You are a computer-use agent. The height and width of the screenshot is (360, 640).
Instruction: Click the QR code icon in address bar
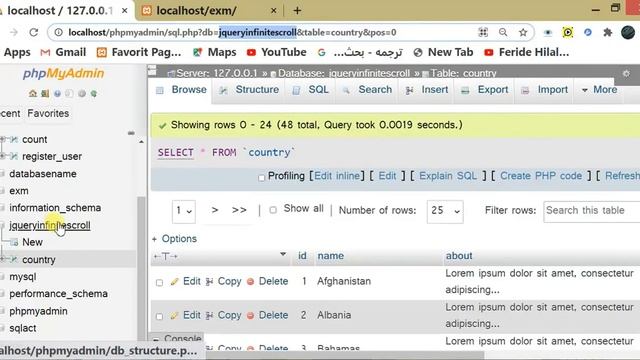tap(483, 32)
